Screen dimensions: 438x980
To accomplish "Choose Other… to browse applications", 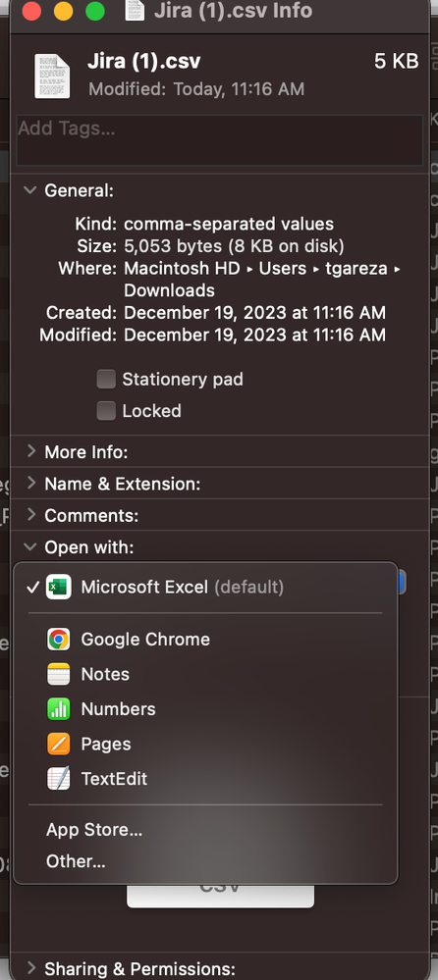I will coord(205,862).
